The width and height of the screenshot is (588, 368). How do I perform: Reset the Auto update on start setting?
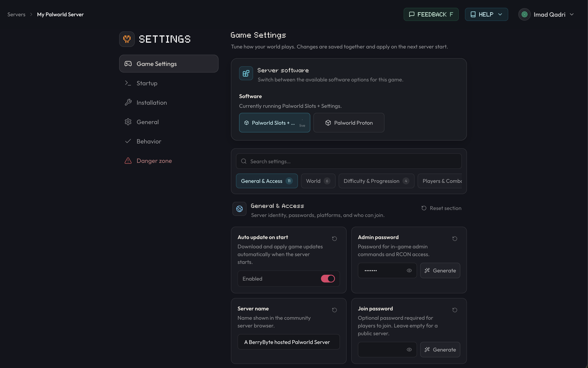point(334,238)
